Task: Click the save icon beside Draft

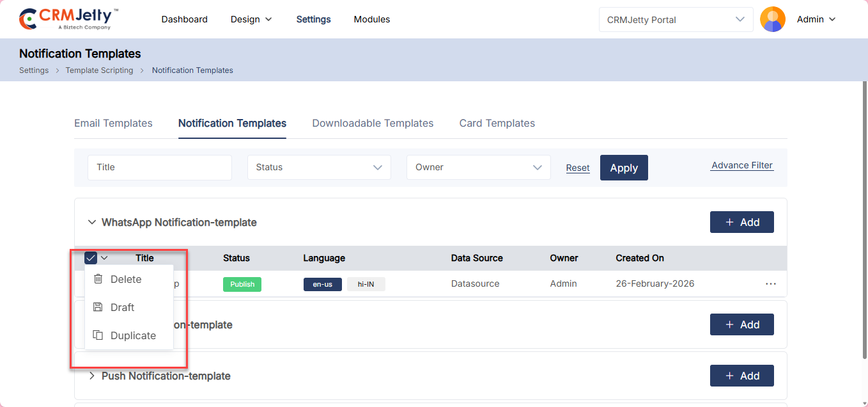Action: point(98,307)
